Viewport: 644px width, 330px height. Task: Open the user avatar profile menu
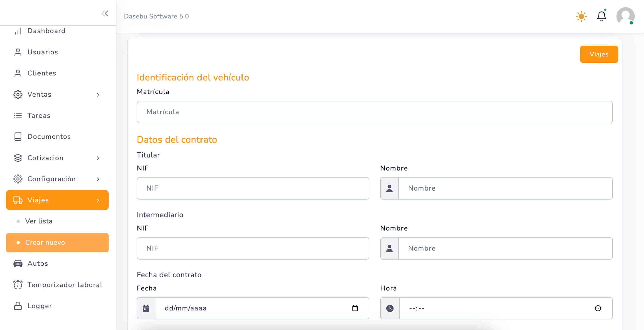point(625,16)
